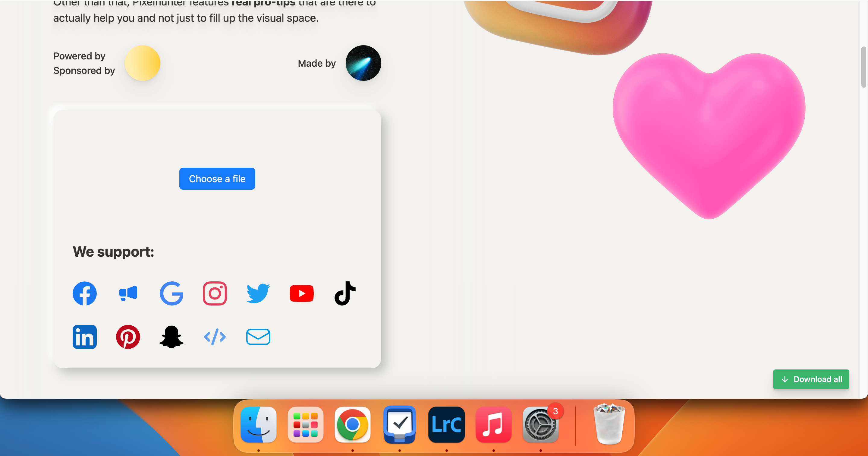Open the Trash in the Dock
Image resolution: width=868 pixels, height=456 pixels.
click(x=609, y=425)
